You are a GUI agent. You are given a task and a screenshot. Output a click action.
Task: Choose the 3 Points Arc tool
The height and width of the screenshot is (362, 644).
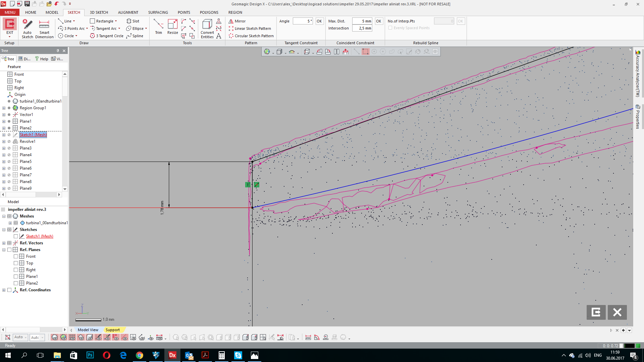click(71, 28)
